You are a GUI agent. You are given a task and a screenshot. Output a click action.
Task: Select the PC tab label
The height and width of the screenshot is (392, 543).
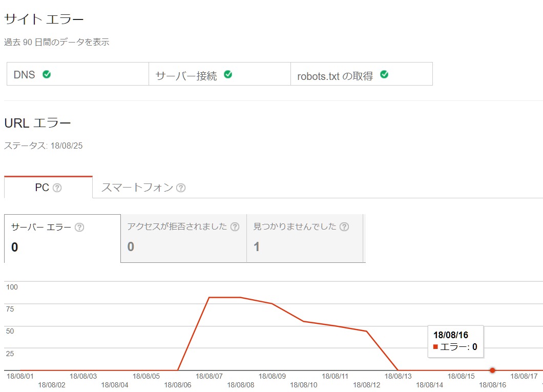[42, 188]
